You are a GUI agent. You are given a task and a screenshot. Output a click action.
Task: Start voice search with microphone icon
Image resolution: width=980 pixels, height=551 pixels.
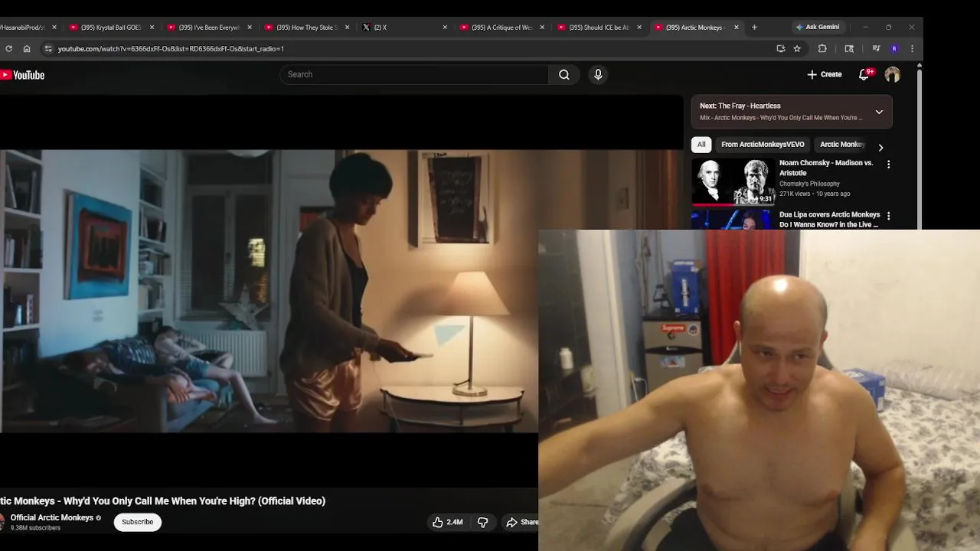click(598, 74)
